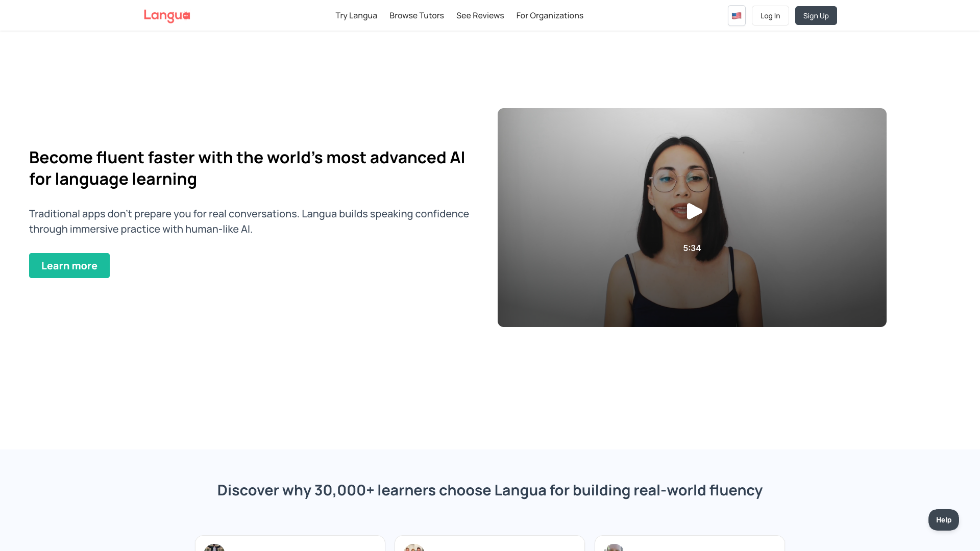Click the Sign Up button
The height and width of the screenshot is (551, 980).
816,16
